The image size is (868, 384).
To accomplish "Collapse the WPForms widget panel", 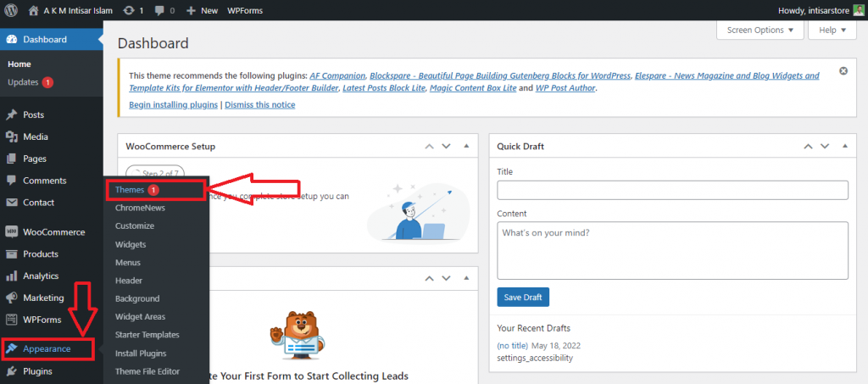I will pos(466,278).
